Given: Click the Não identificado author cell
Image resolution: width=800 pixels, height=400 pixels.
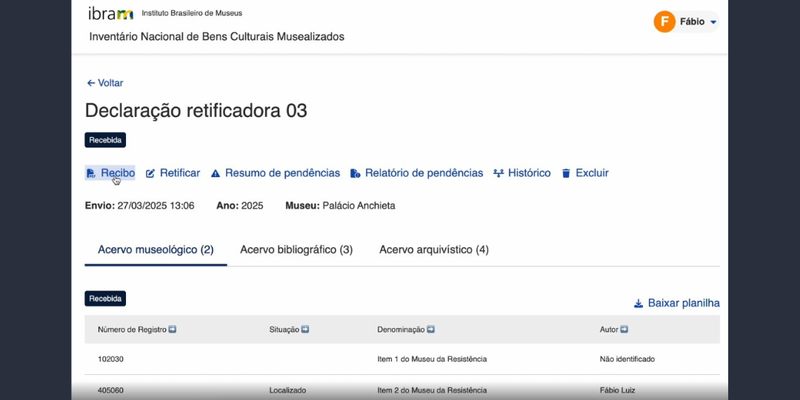Looking at the screenshot, I should pyautogui.click(x=627, y=359).
